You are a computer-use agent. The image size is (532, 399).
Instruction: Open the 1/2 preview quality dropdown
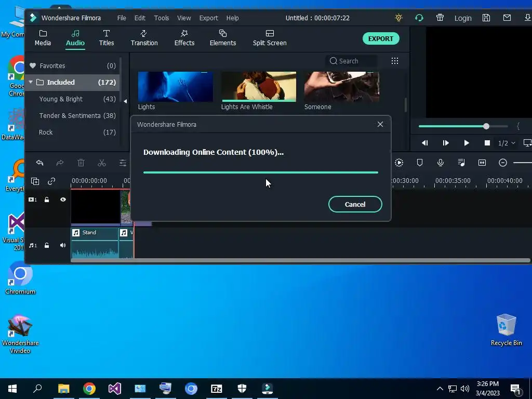(x=507, y=143)
